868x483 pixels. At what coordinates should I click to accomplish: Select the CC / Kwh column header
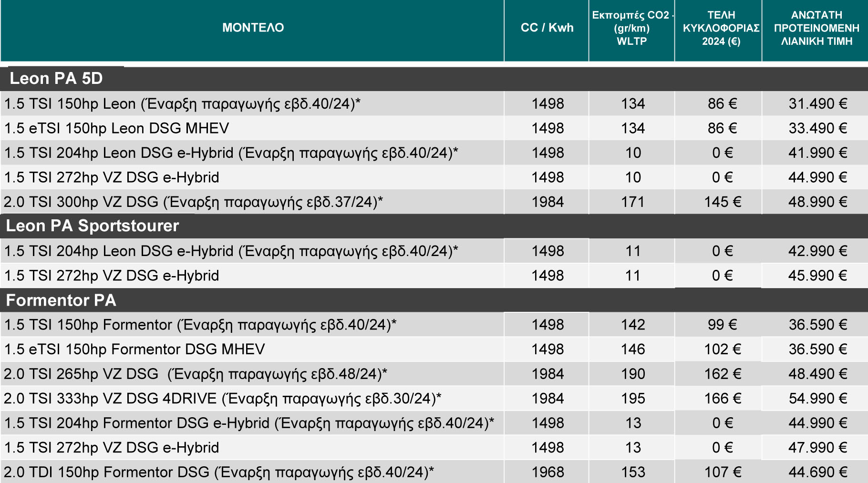point(547,28)
